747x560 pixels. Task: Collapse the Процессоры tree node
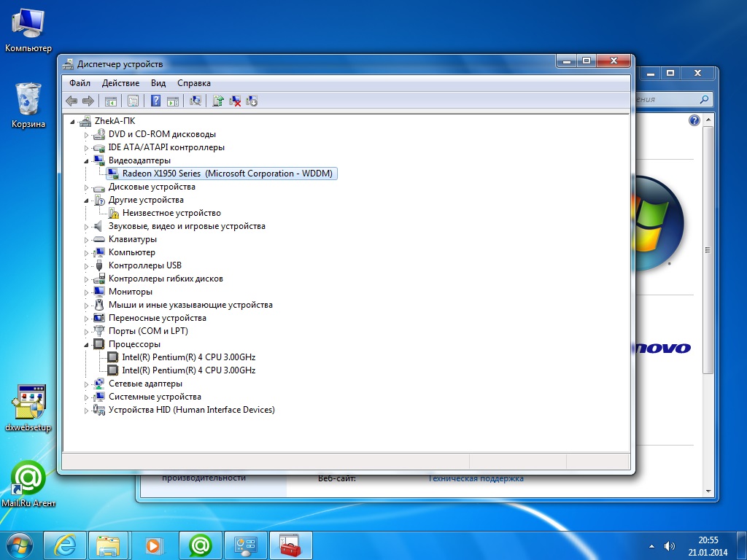click(87, 344)
